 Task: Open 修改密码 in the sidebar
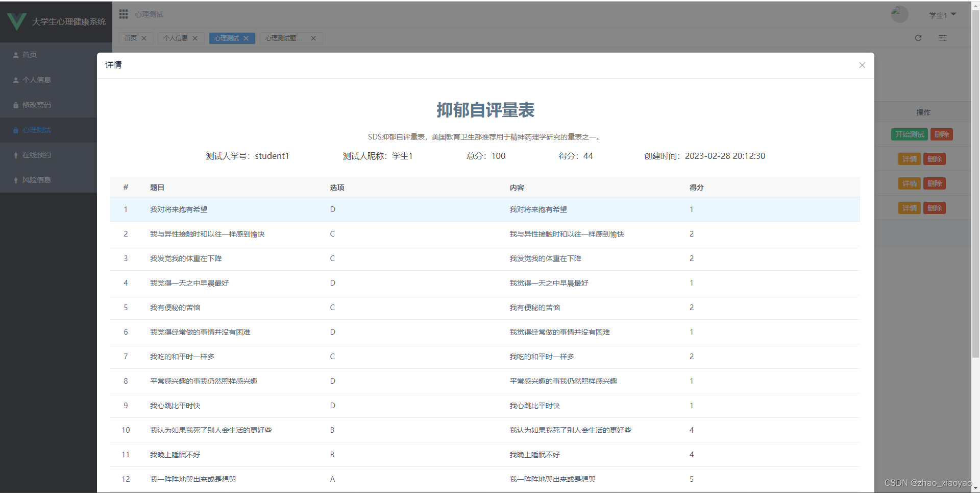tap(48, 105)
